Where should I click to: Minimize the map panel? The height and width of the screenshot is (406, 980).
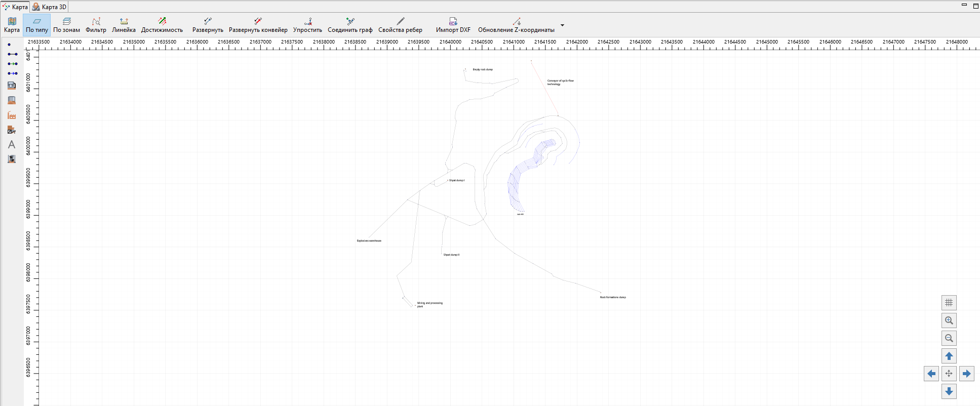coord(964,6)
